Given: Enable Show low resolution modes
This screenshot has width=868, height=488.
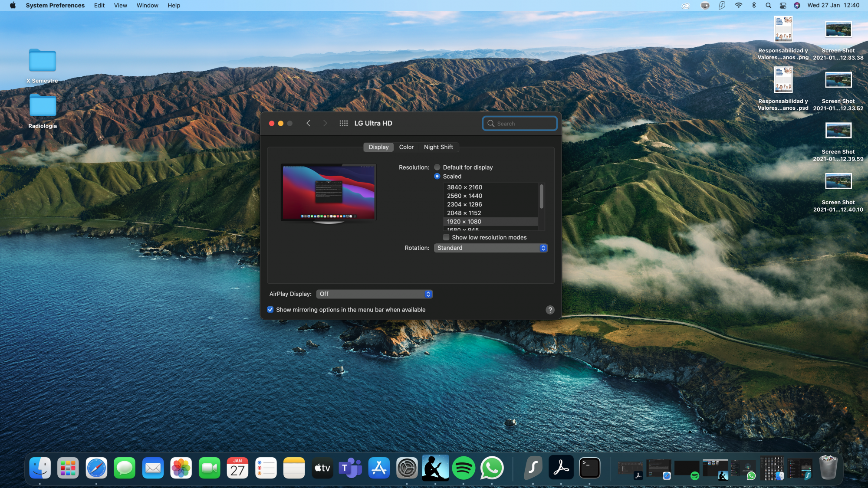Looking at the screenshot, I should coord(446,237).
